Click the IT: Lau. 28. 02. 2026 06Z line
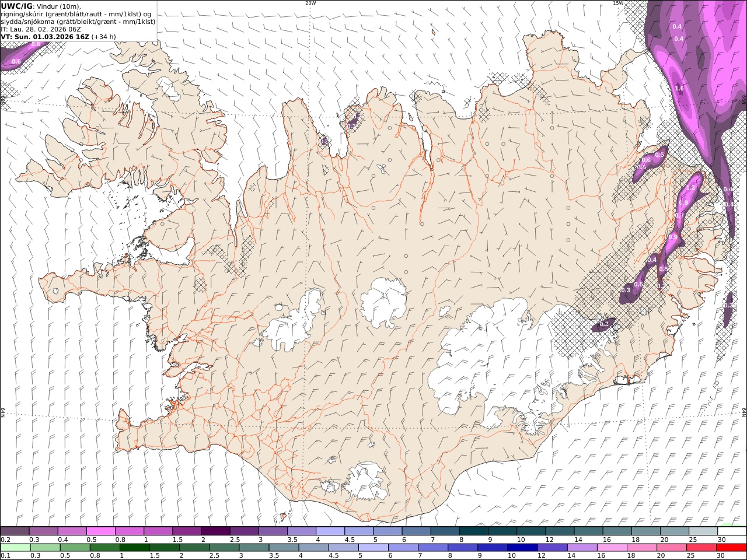Viewport: 747px width, 560px height. click(x=41, y=29)
